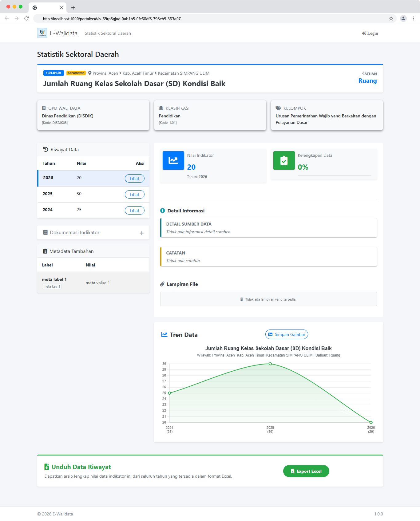Save chart image with Simpan Gambar
420x521 pixels.
(x=286, y=334)
